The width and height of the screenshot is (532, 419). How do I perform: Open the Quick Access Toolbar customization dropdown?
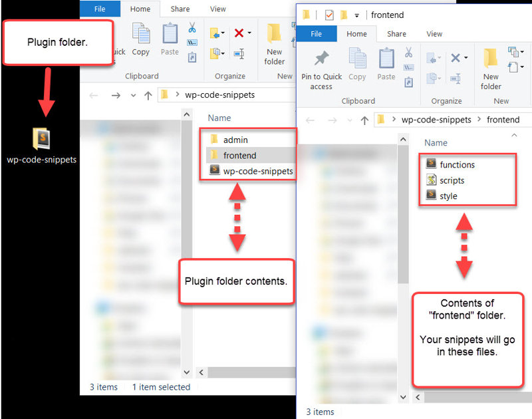click(x=356, y=15)
